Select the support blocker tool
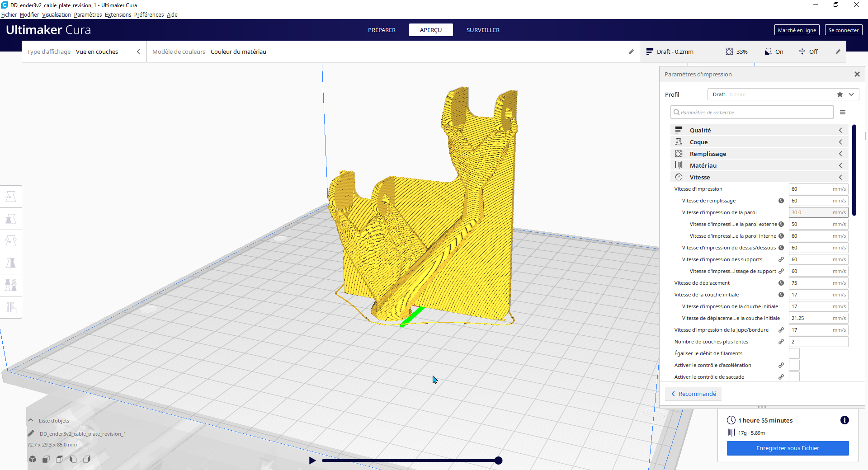Screen dimensions: 868x470 coord(11,307)
